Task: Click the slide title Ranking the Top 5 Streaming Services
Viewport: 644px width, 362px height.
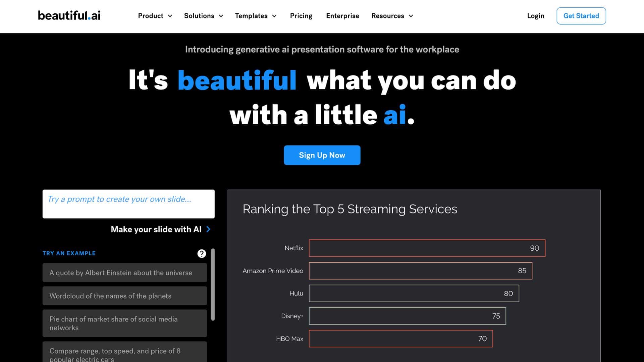Action: point(350,209)
